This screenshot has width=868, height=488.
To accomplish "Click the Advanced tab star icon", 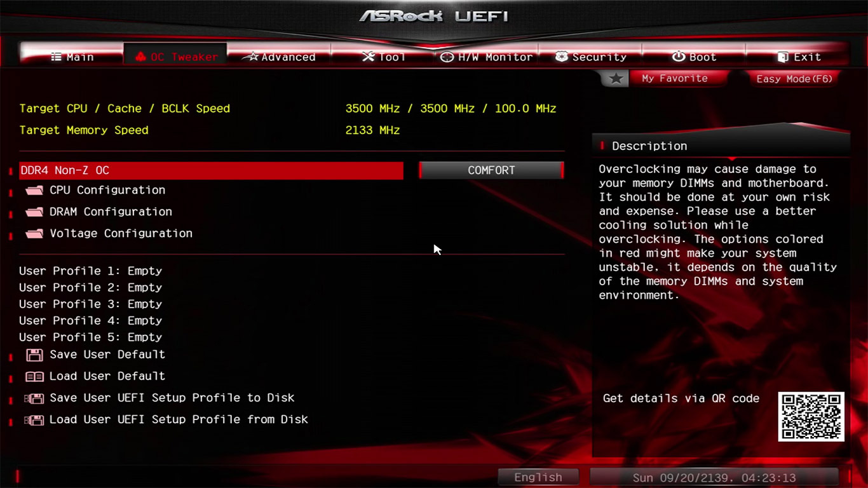I will 250,57.
